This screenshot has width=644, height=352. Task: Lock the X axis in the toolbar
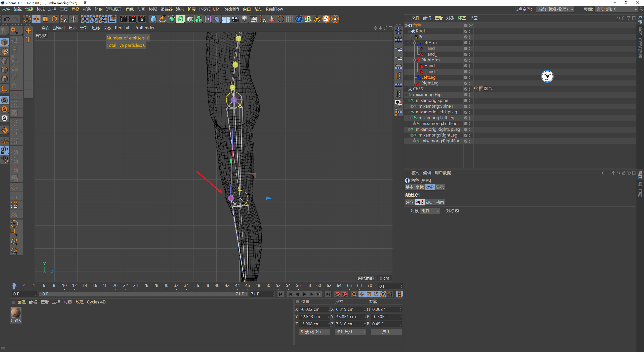tap(85, 19)
